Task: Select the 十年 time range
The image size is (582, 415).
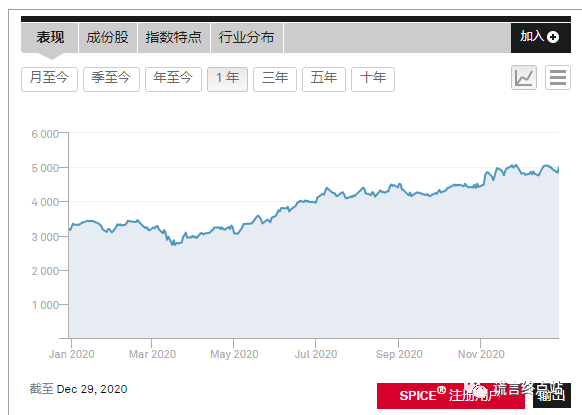Action: (x=373, y=79)
